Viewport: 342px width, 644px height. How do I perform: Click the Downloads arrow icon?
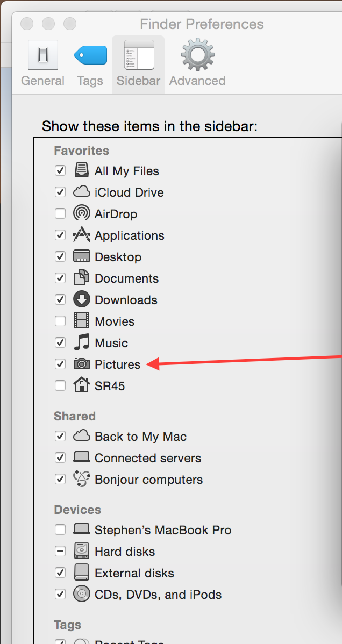(x=81, y=299)
